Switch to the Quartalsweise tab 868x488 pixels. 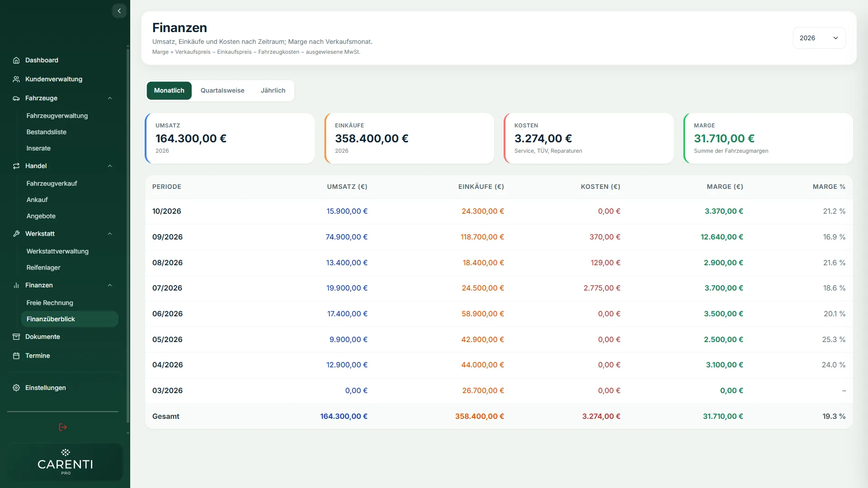(222, 90)
